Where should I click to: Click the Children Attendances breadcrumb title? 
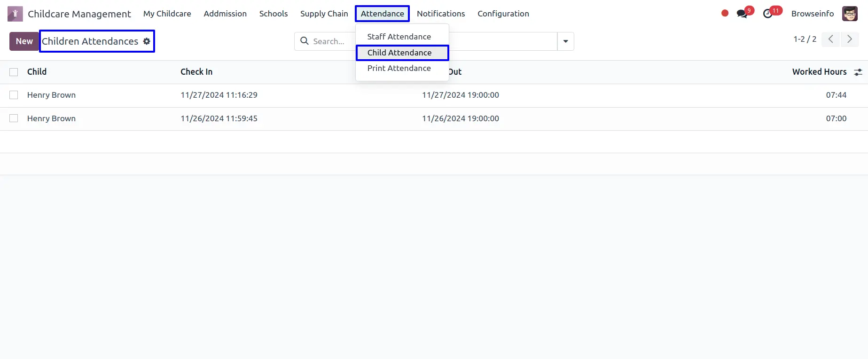[90, 41]
